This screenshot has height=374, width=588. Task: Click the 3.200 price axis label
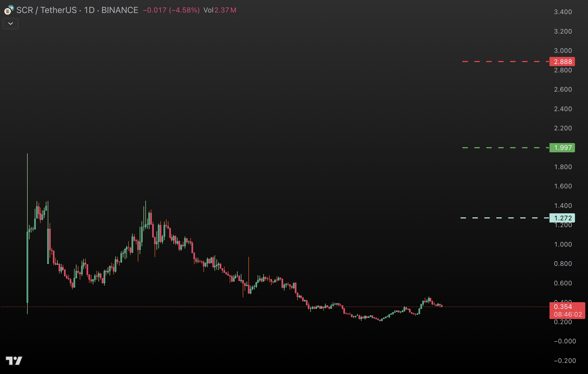[x=563, y=31]
